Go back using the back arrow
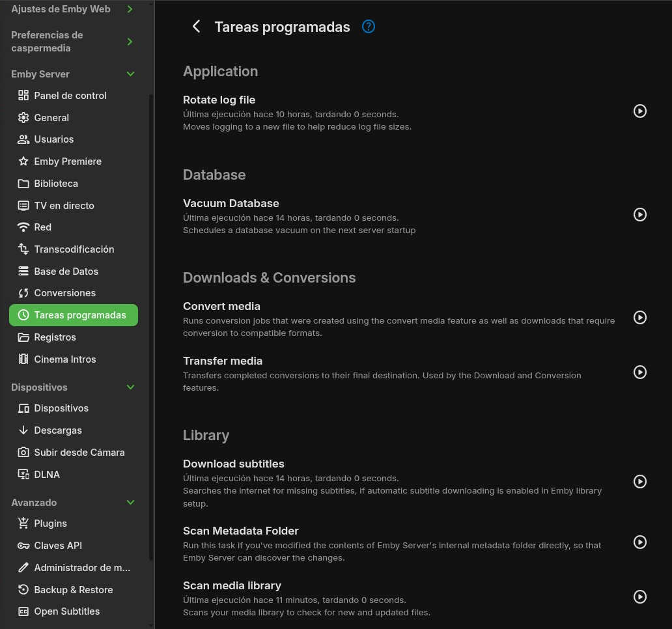Image resolution: width=672 pixels, height=629 pixels. pos(196,27)
